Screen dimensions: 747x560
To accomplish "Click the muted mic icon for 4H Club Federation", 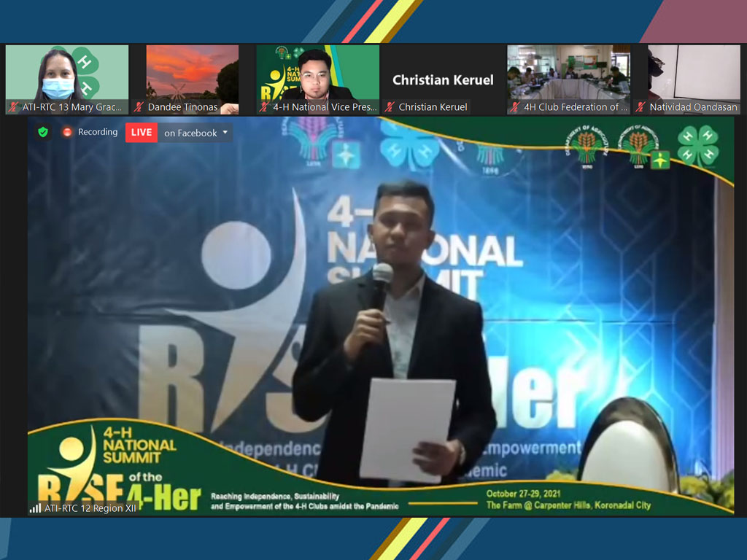I will click(x=515, y=107).
